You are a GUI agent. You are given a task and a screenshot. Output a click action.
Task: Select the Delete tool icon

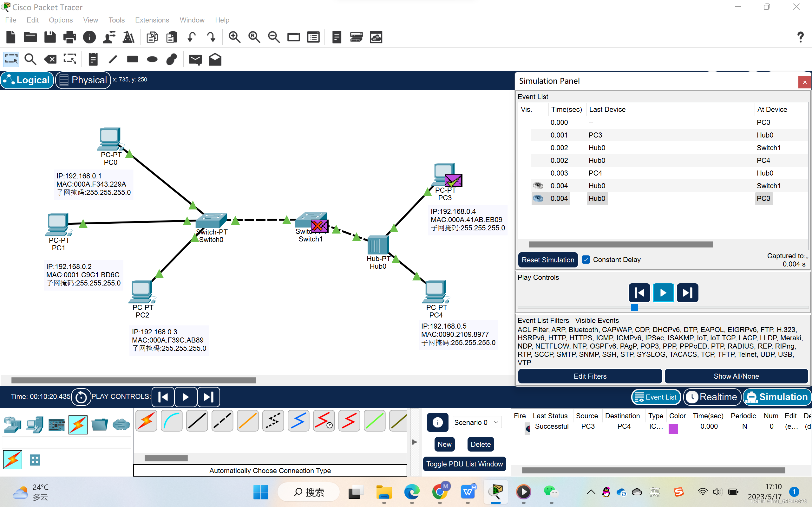(x=50, y=60)
